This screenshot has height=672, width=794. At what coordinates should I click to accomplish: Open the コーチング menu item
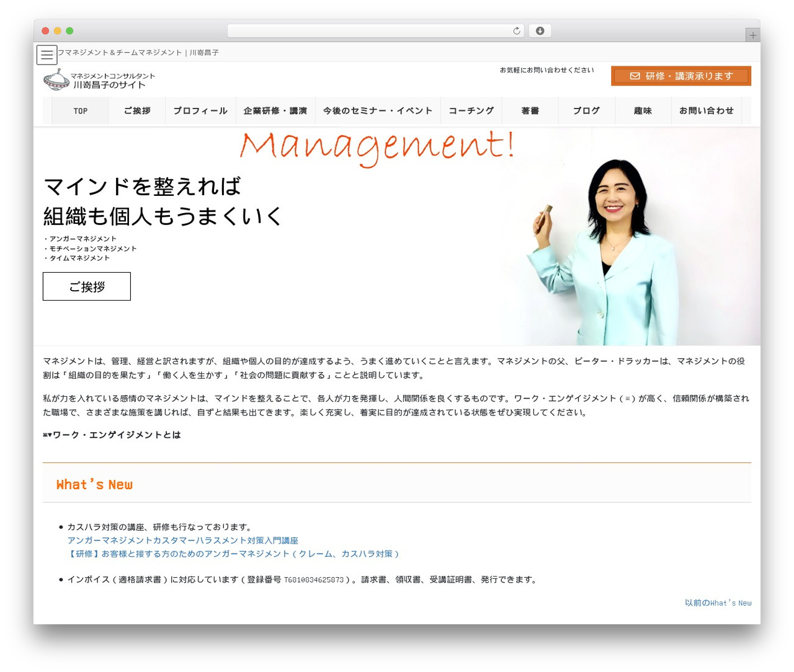pos(471,111)
